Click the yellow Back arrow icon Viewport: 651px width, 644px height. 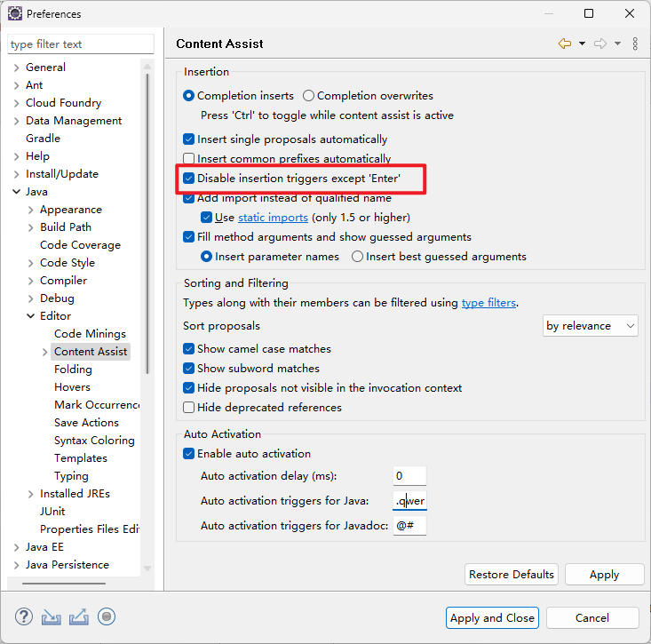pyautogui.click(x=564, y=44)
